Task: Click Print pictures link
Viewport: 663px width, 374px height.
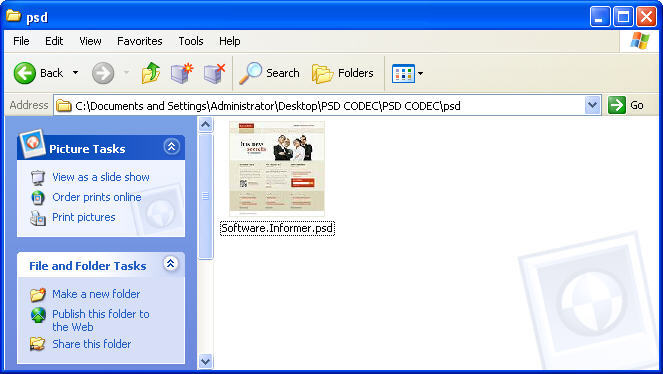Action: 84,217
